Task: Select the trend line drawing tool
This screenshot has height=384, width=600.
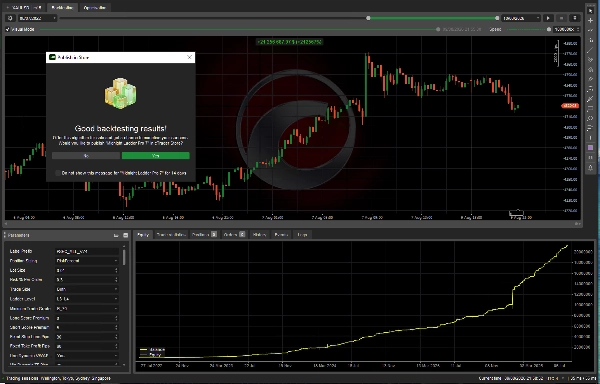Action: pyautogui.click(x=590, y=50)
